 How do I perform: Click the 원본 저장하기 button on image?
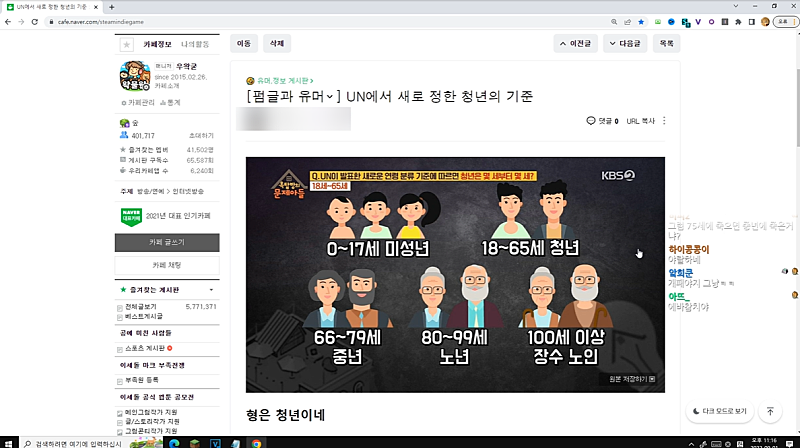tap(632, 379)
